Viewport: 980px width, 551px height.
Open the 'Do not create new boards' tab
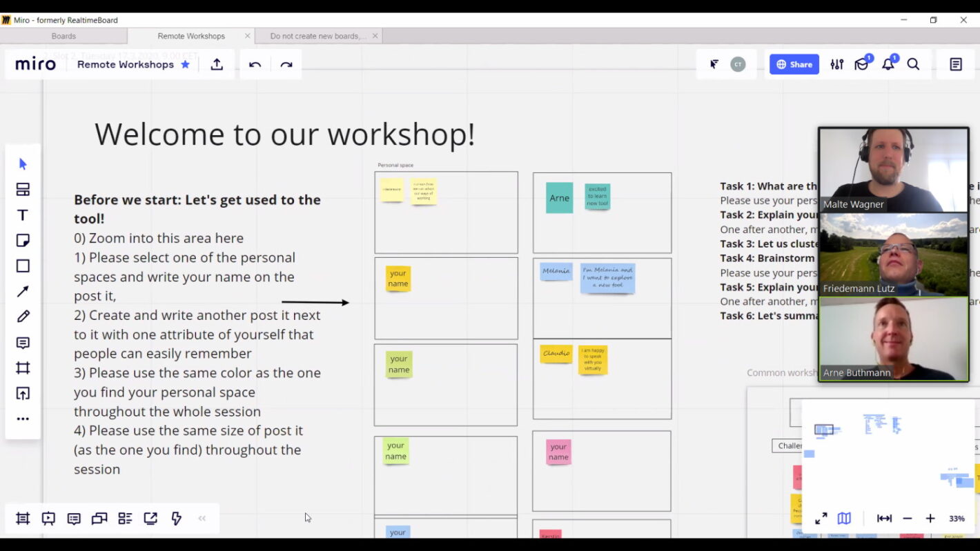click(x=317, y=36)
